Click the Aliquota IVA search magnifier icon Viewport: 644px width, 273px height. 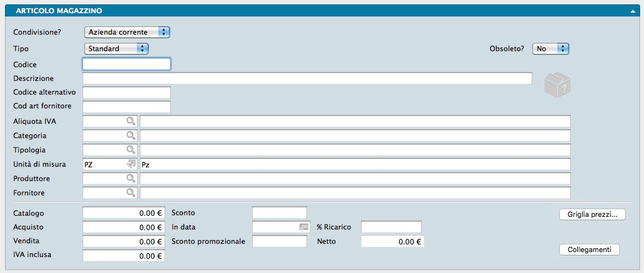pyautogui.click(x=131, y=121)
